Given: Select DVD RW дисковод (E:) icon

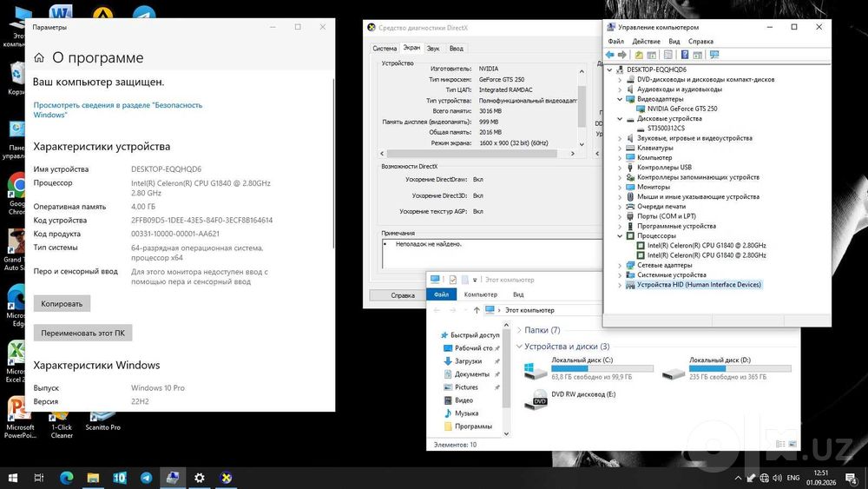Looking at the screenshot, I should coord(536,400).
